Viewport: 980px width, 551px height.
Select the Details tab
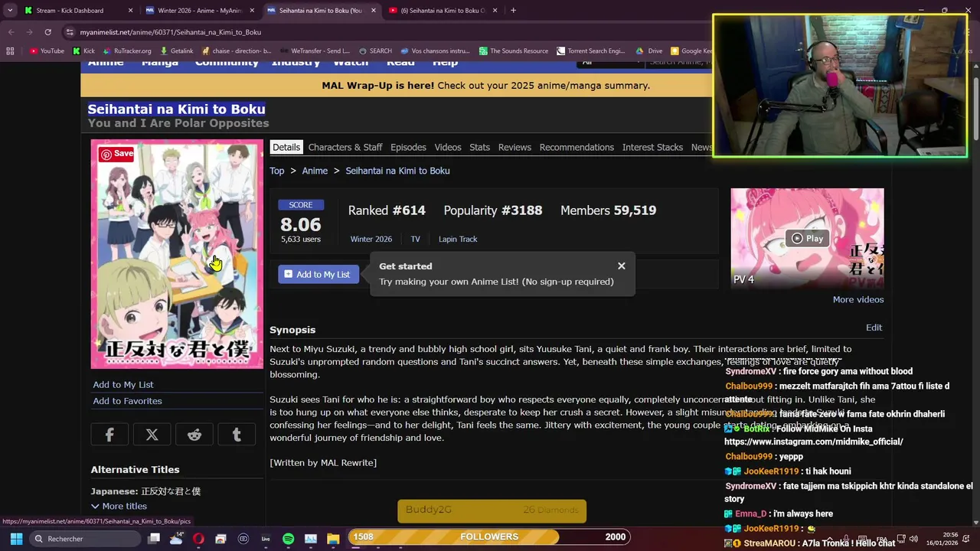pyautogui.click(x=286, y=147)
